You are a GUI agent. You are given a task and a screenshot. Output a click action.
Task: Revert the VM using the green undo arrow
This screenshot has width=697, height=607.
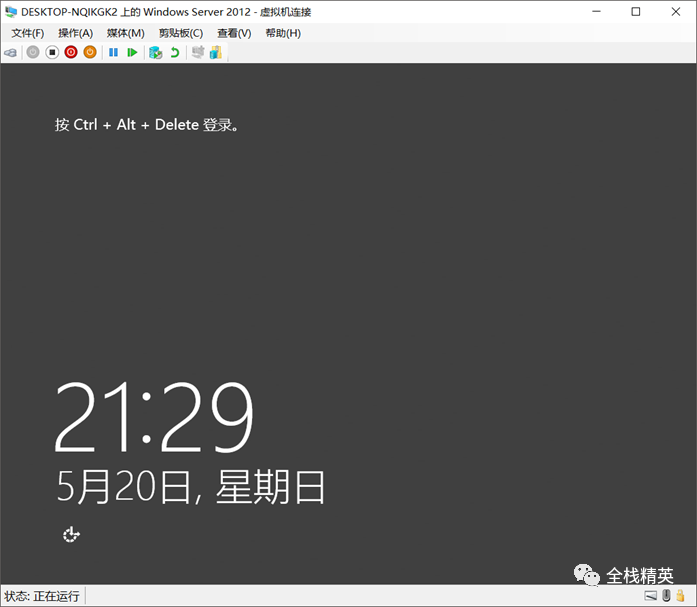pos(175,52)
